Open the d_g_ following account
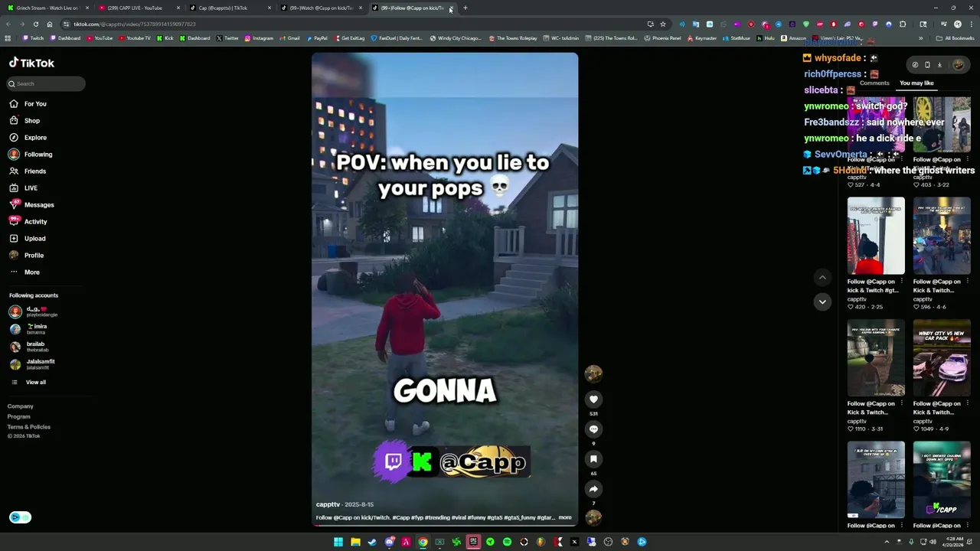The image size is (980, 551). [x=34, y=311]
